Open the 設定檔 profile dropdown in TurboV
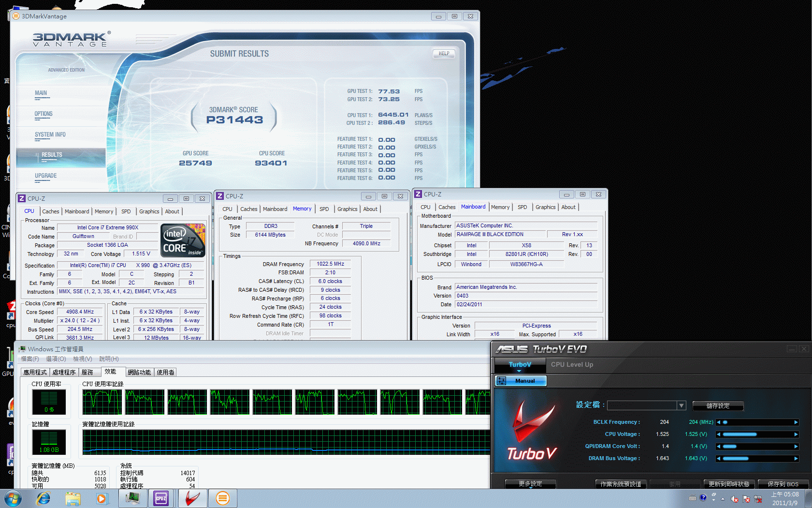The width and height of the screenshot is (812, 508). (681, 405)
